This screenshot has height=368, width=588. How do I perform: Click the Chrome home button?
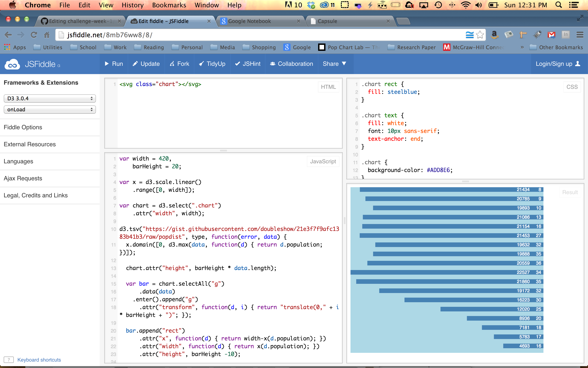(x=47, y=35)
